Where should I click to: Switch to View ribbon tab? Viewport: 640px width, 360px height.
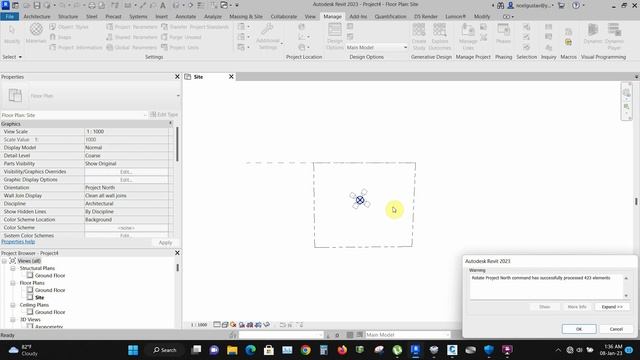pos(310,16)
